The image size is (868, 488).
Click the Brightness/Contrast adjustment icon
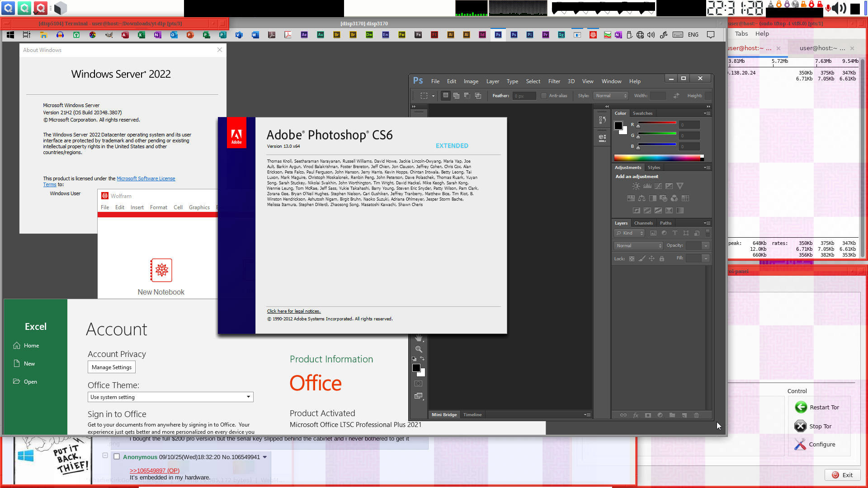[636, 186]
